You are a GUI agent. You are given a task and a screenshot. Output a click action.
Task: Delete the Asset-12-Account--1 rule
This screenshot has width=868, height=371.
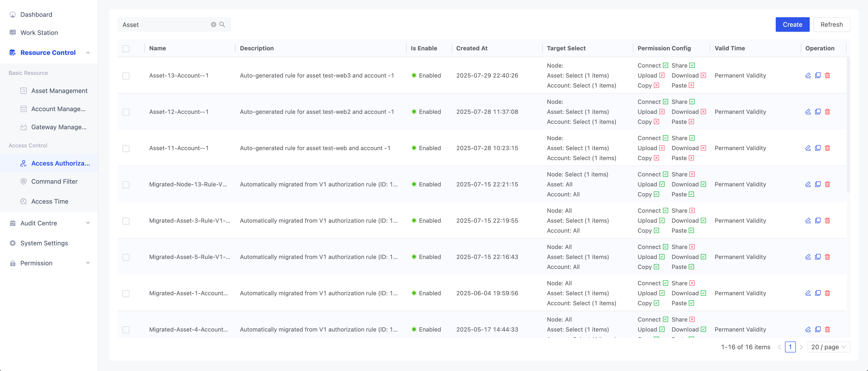pyautogui.click(x=827, y=112)
